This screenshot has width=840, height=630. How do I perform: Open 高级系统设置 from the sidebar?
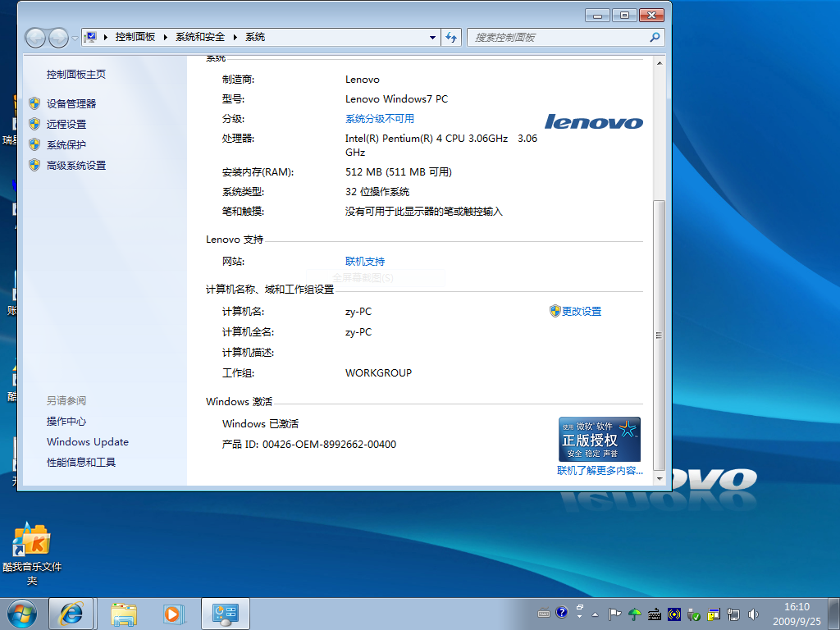click(x=76, y=166)
